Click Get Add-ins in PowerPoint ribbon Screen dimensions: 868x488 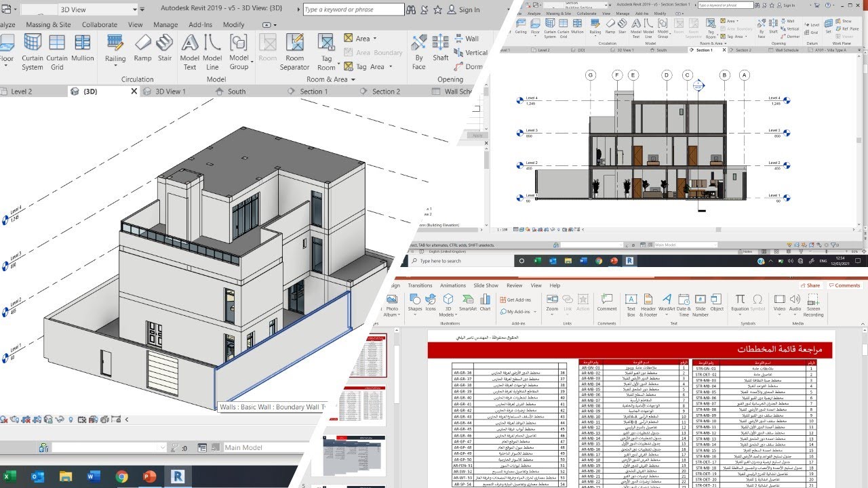[515, 300]
